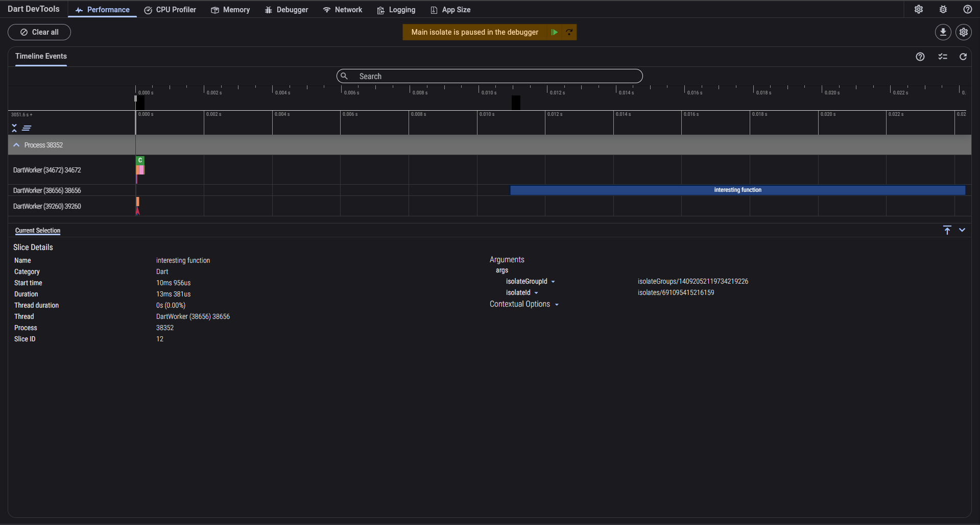Collapse all tracks with the arrows icon
The width and height of the screenshot is (980, 525).
(14, 128)
